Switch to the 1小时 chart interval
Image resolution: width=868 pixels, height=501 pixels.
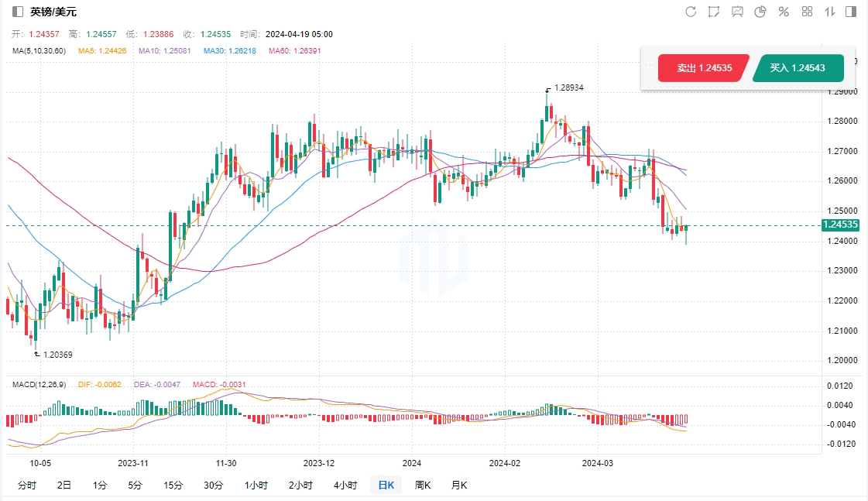coord(256,486)
